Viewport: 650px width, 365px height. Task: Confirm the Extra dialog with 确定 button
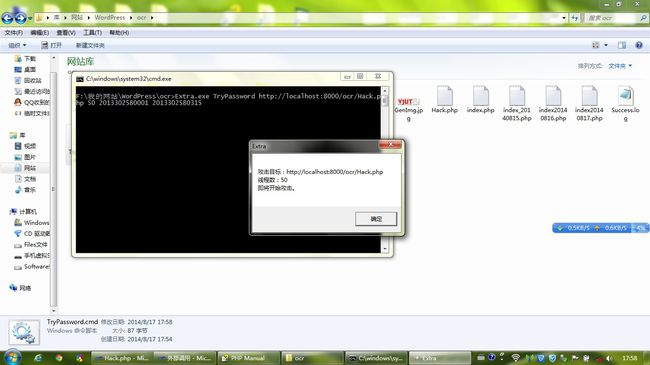coord(376,219)
